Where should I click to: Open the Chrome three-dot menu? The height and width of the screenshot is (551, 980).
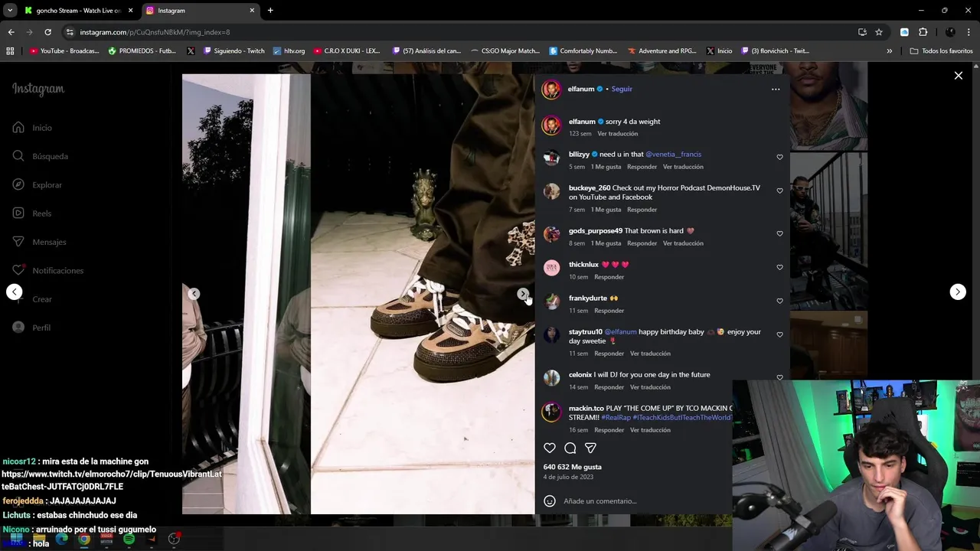pos(969,32)
